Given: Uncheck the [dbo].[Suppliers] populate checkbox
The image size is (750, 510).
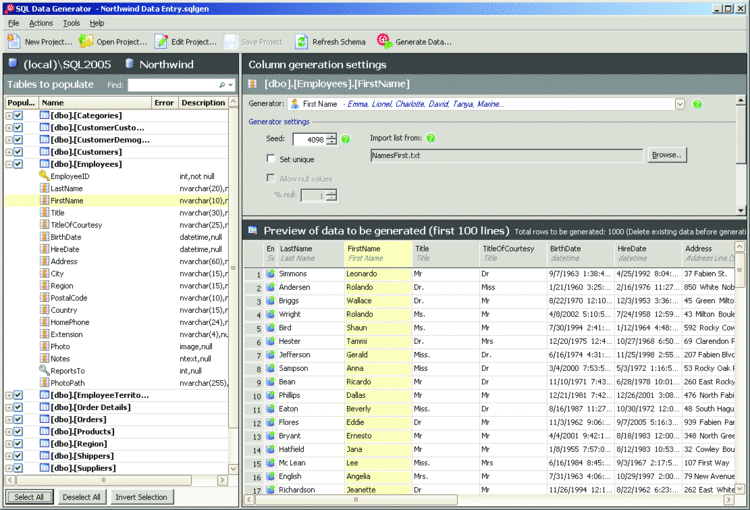Looking at the screenshot, I should 18,468.
